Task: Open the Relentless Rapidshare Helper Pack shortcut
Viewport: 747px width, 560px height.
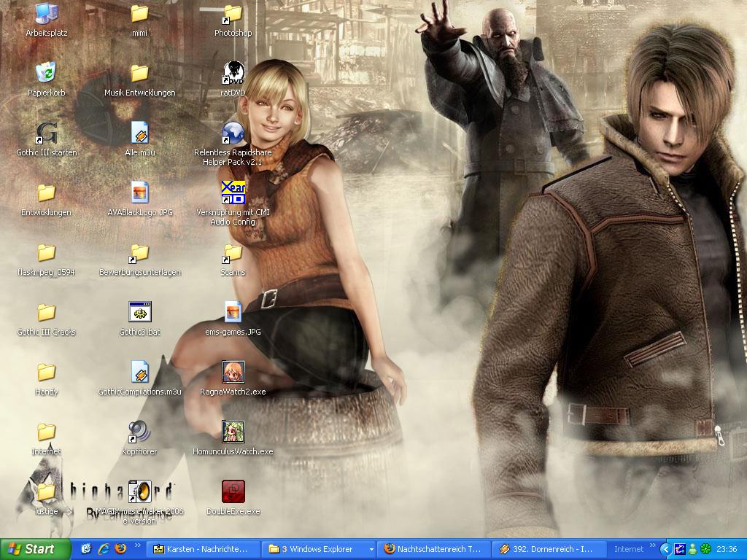Action: click(233, 133)
